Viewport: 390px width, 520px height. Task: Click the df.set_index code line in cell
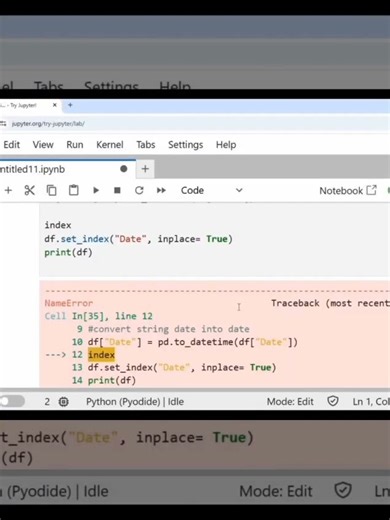click(x=138, y=239)
